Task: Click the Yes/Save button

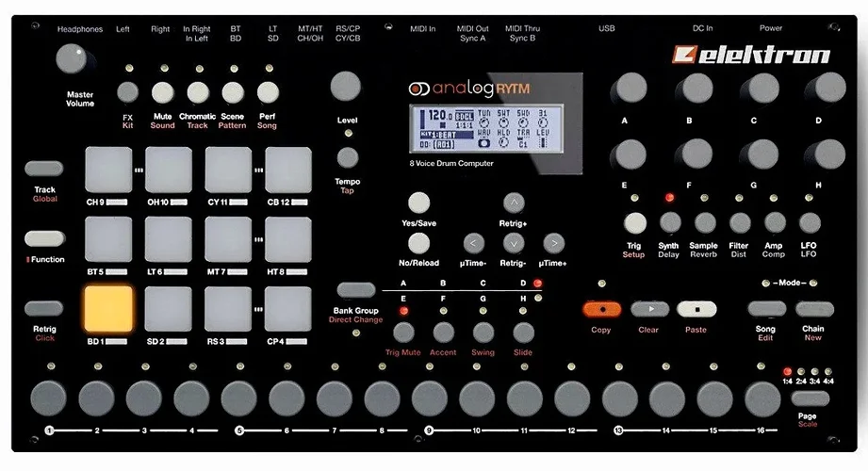Action: point(419,203)
